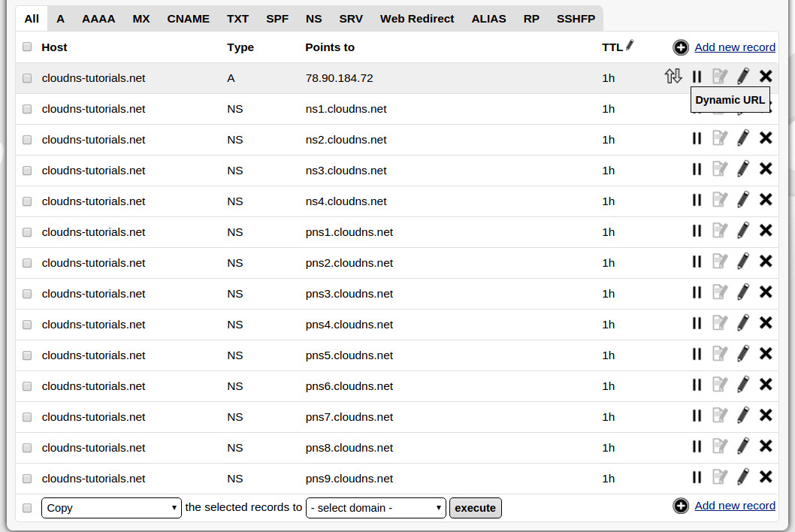Switch to the MX tab

tap(141, 19)
